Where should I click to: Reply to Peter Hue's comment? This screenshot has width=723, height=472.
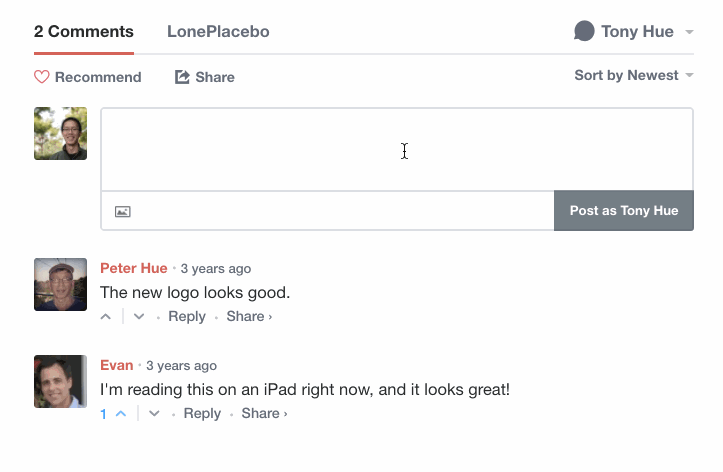click(x=187, y=317)
